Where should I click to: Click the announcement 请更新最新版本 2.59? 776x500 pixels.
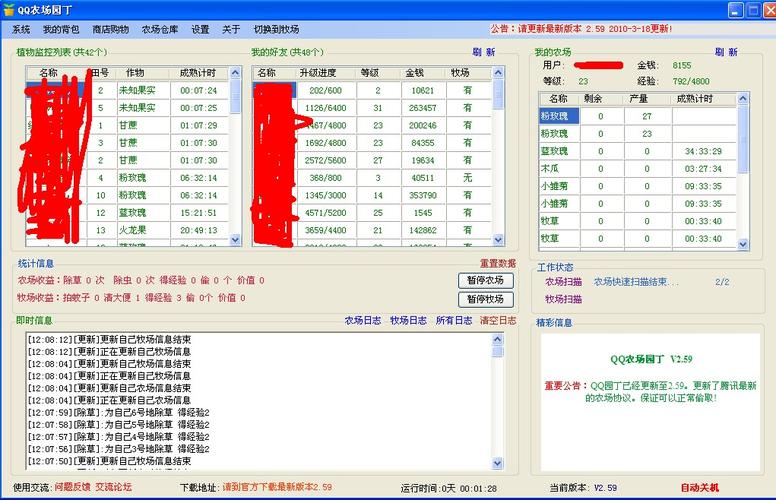point(581,29)
